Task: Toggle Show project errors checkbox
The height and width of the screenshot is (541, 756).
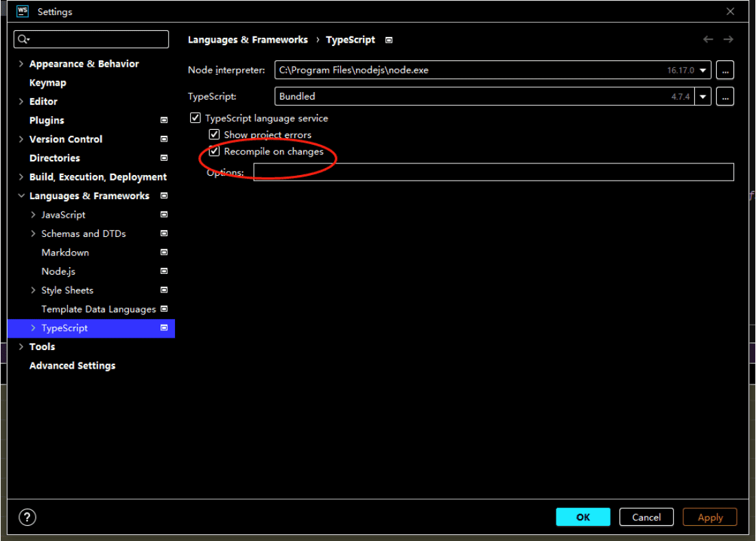Action: 214,134
